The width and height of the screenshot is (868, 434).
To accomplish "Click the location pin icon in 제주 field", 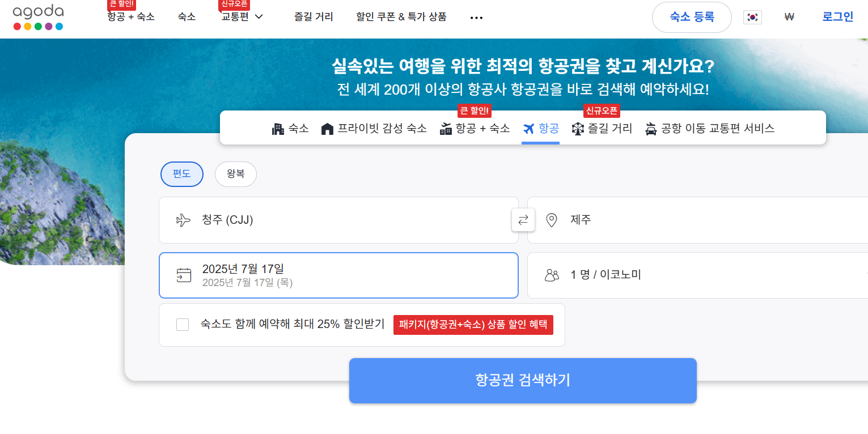I will (x=552, y=220).
